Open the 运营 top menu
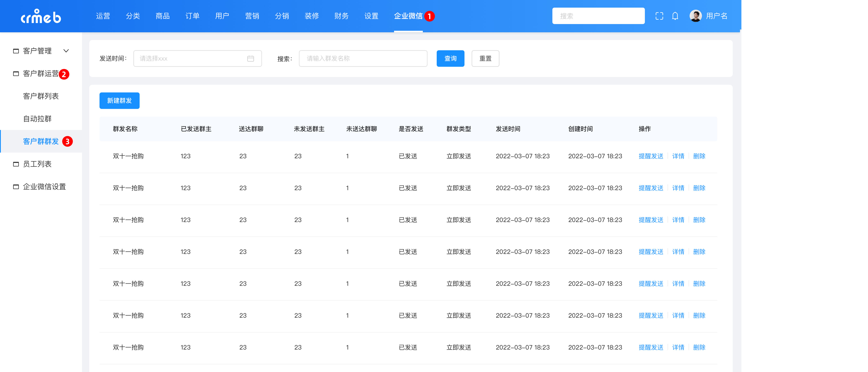The image size is (868, 372). [x=103, y=16]
